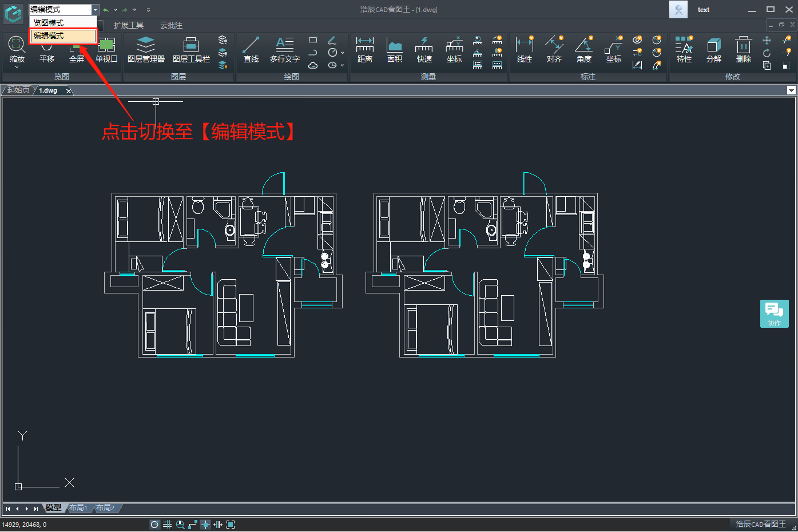Choose the 角度 angle dimension tool
Image resolution: width=798 pixels, height=532 pixels.
coord(583,50)
